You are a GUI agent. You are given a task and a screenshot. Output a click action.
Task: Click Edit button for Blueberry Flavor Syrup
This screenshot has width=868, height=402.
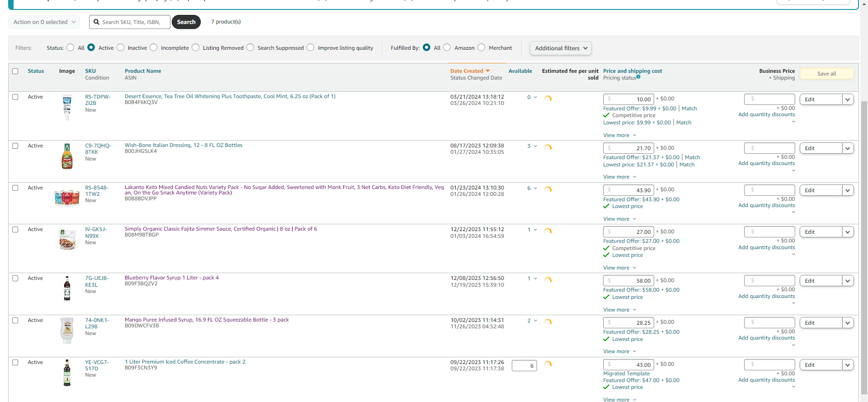click(821, 281)
